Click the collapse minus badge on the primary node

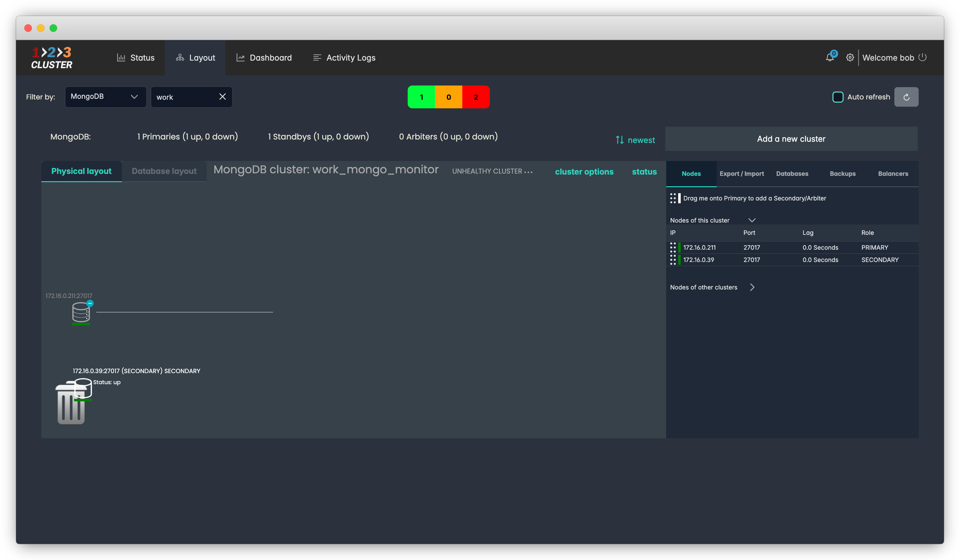click(90, 303)
